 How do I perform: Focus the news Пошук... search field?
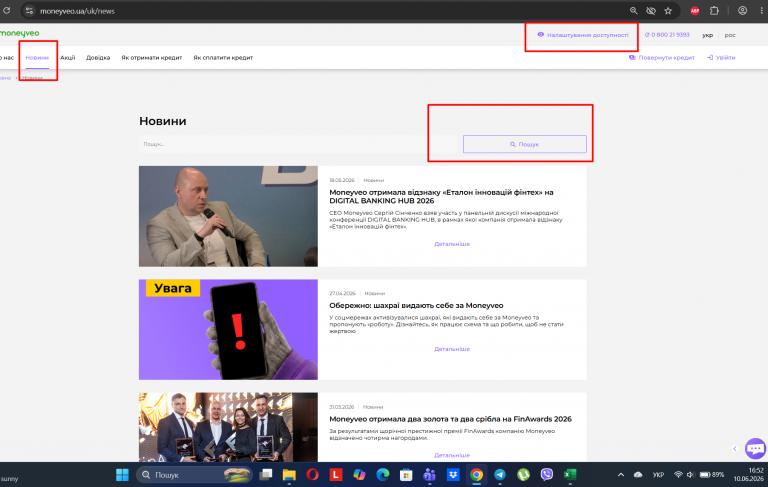point(298,144)
